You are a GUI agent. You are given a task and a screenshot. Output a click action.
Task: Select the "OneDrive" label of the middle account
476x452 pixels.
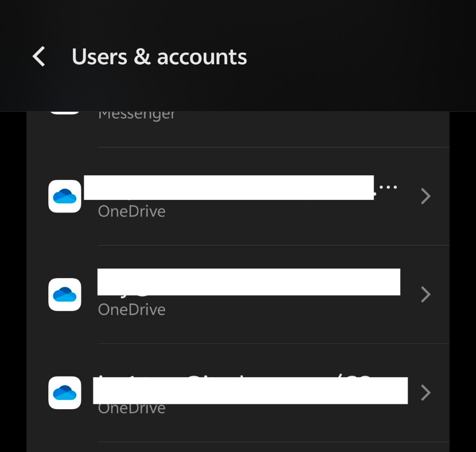click(132, 310)
